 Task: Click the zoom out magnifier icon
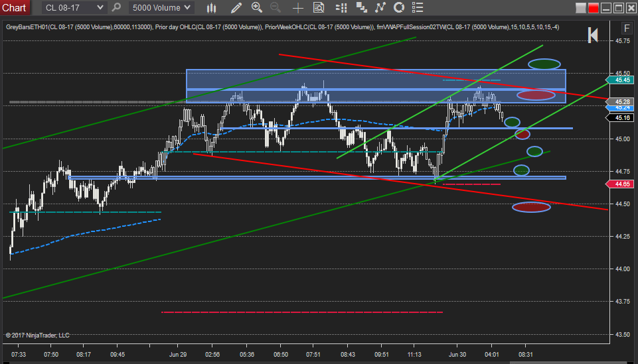(x=276, y=7)
